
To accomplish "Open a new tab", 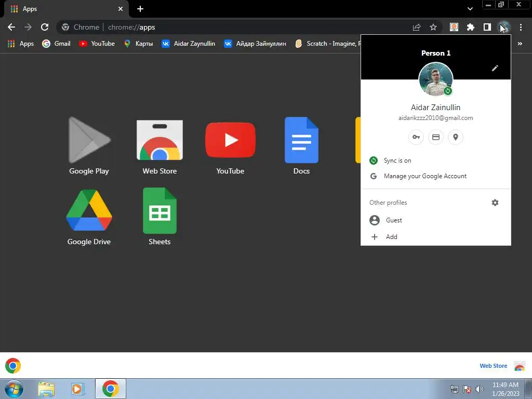I will 140,9.
